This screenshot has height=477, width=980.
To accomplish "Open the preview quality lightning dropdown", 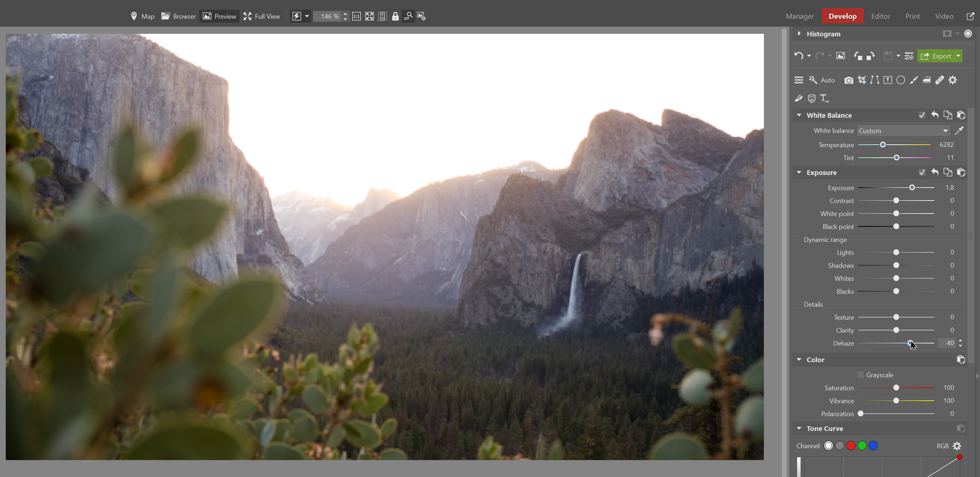I will [x=306, y=16].
